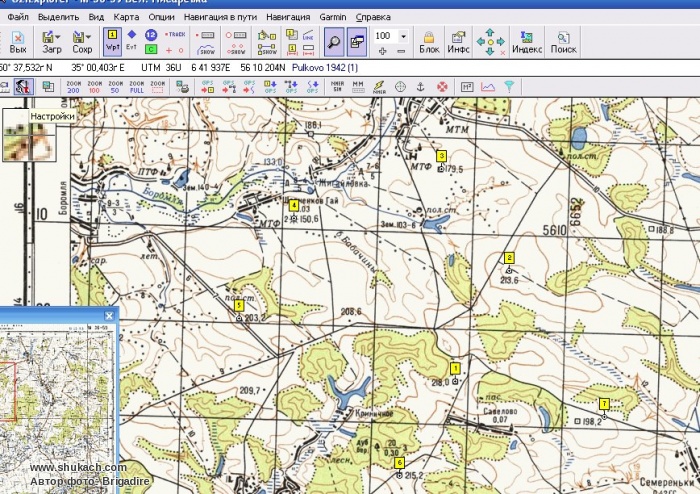
Task: Click the Блок lock icon
Action: [x=429, y=42]
